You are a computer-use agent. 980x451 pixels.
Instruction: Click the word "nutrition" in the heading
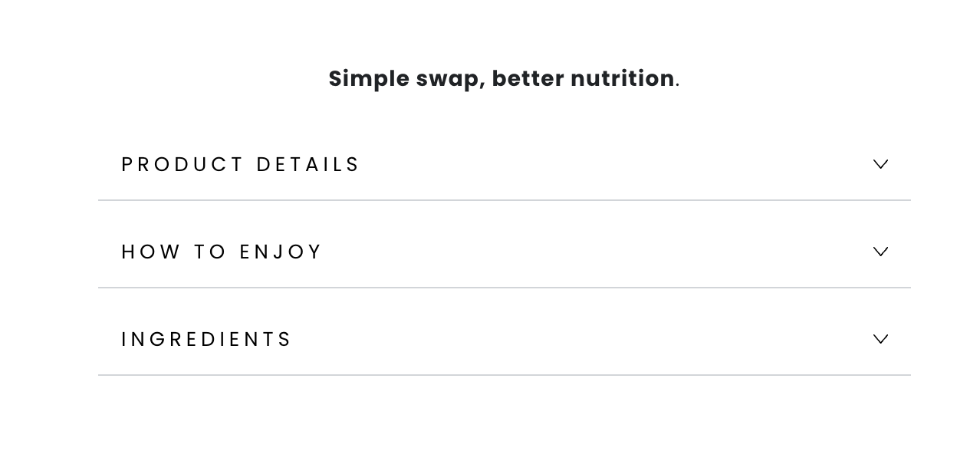point(622,78)
